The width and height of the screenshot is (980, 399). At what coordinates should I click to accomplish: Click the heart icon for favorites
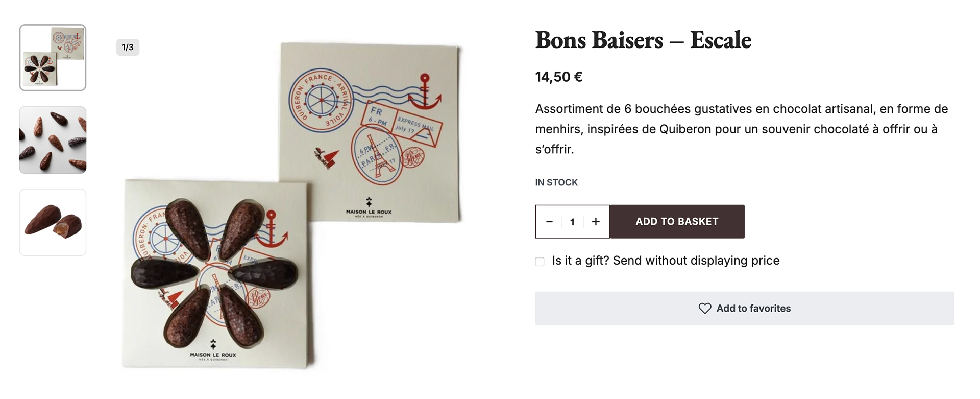click(x=704, y=309)
